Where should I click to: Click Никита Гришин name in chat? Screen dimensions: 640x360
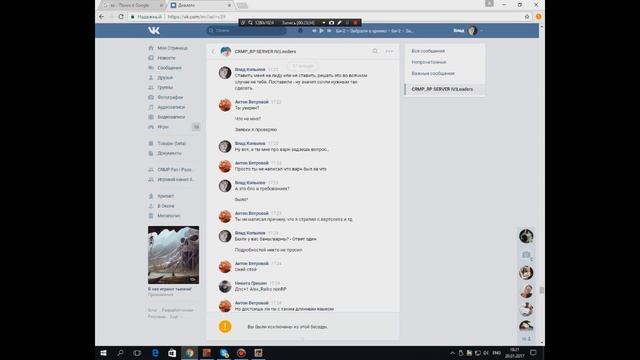(251, 283)
